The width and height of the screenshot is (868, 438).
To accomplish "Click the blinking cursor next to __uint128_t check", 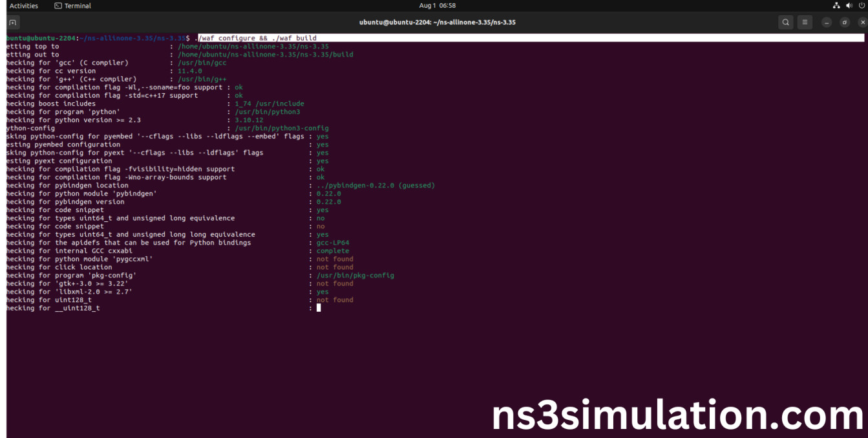I will tap(318, 308).
